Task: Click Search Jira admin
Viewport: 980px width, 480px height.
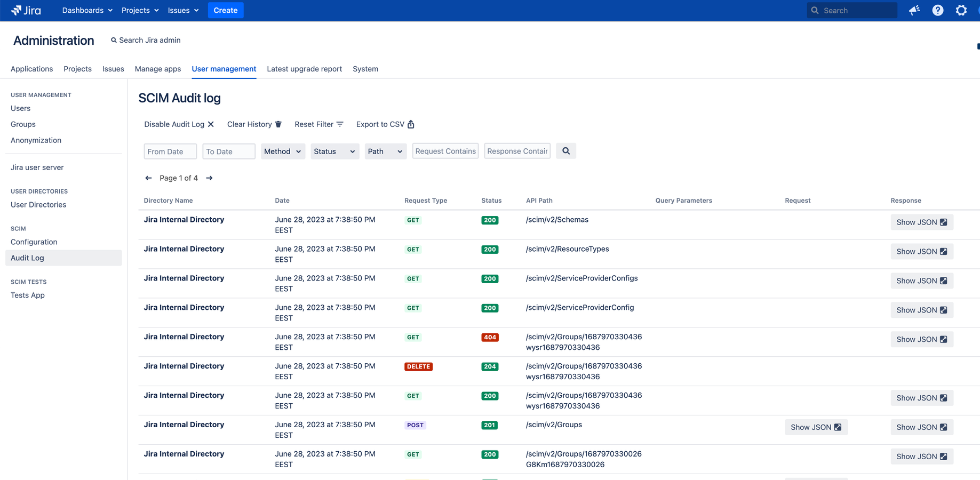Action: (146, 40)
